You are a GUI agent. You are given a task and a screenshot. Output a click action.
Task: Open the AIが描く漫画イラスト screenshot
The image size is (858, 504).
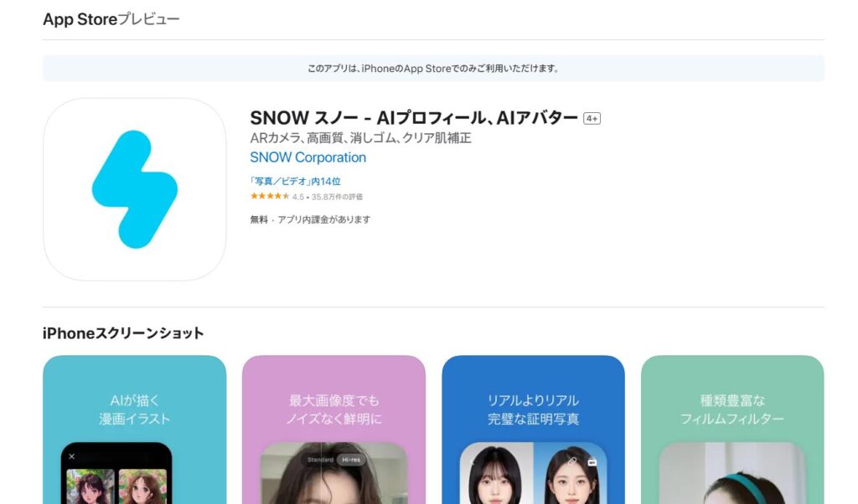(x=135, y=429)
